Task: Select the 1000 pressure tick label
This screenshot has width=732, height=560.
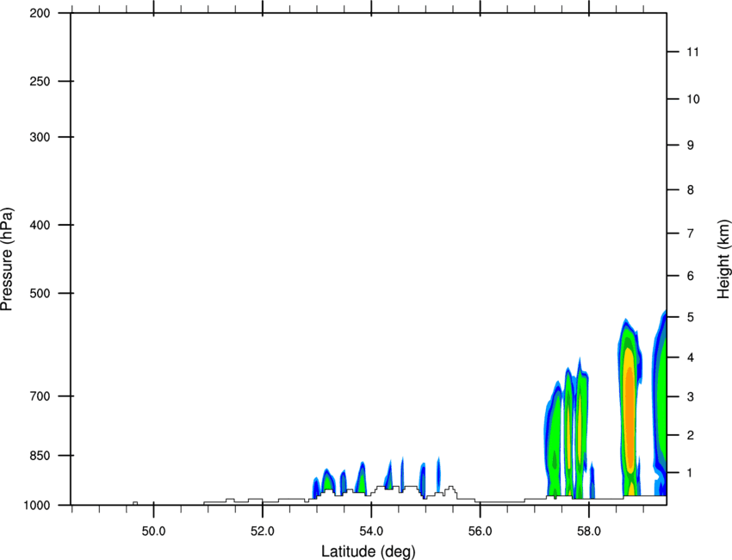Action: coord(36,505)
